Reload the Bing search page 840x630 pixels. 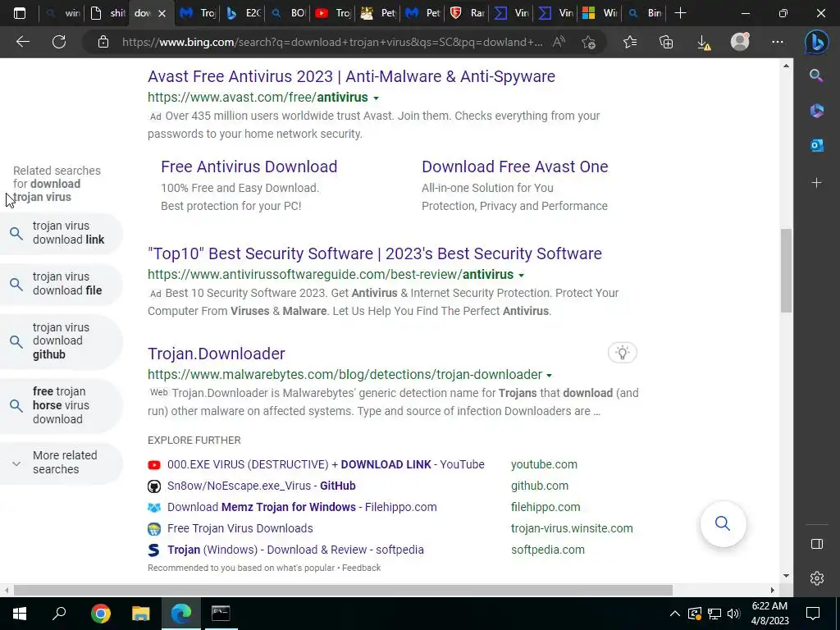[59, 42]
